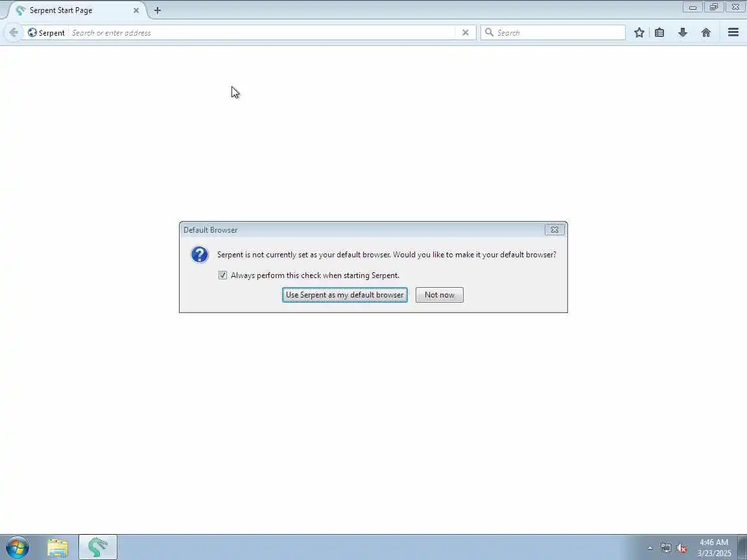This screenshot has height=560, width=747.
Task: Open the clock showing 4:46 AM
Action: click(714, 548)
